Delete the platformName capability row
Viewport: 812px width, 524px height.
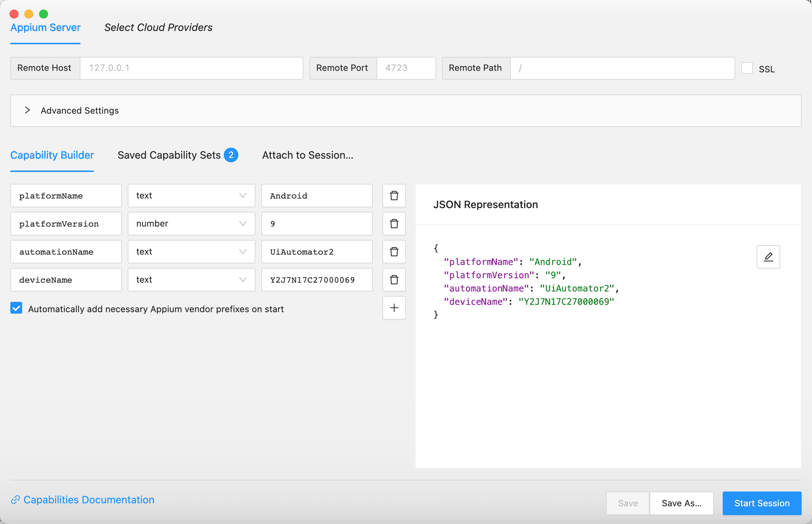(x=394, y=196)
